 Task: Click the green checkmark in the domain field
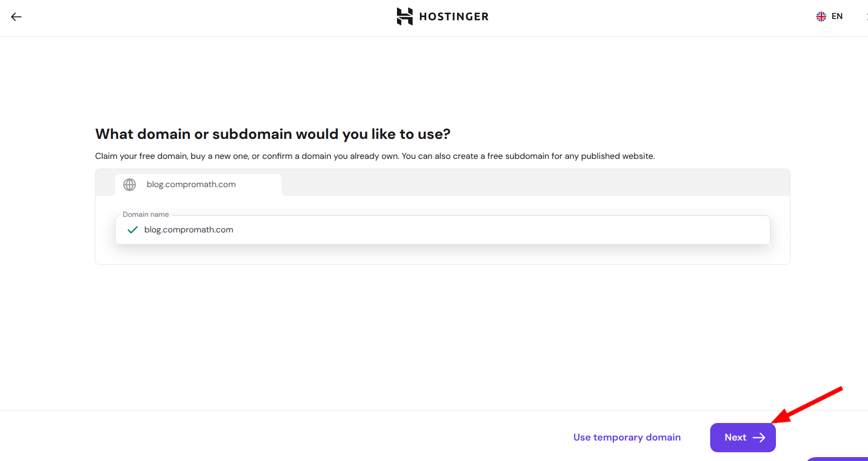click(132, 230)
